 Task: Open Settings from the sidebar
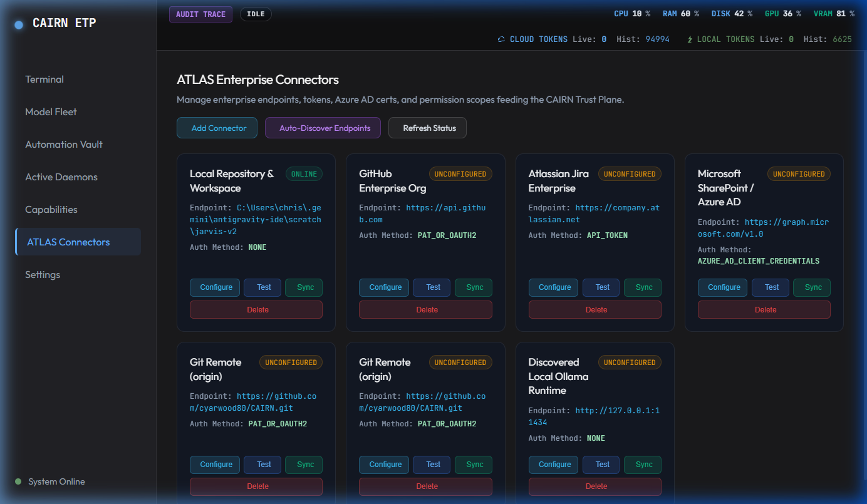coord(78,275)
